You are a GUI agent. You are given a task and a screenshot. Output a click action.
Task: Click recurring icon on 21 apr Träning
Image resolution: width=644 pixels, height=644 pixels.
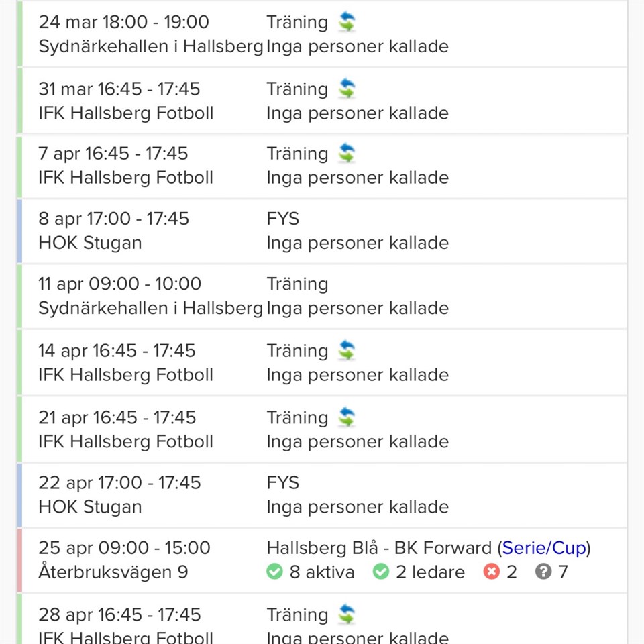coord(346,417)
